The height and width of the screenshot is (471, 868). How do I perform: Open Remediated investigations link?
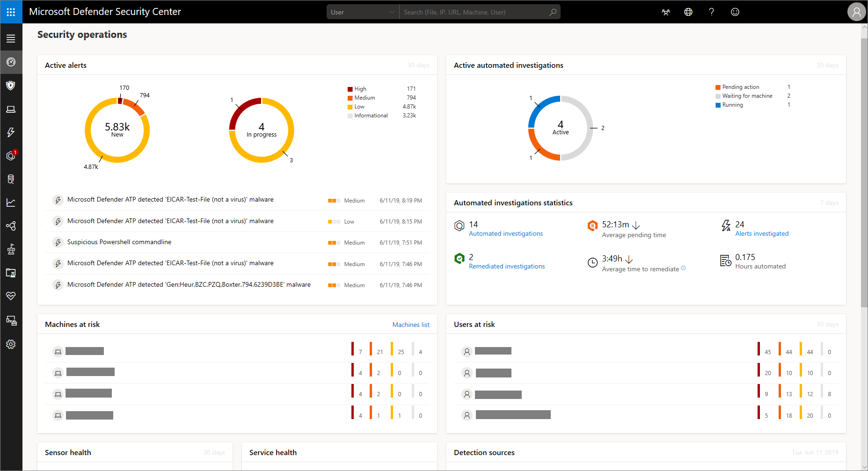pos(506,266)
